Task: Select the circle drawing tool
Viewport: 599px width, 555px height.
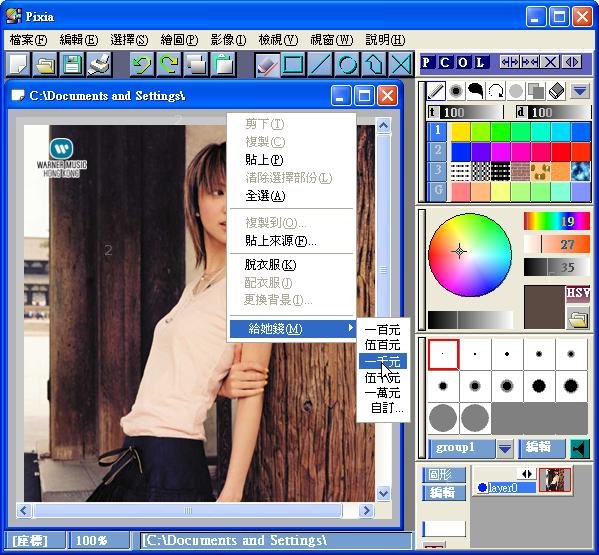Action: 347,64
